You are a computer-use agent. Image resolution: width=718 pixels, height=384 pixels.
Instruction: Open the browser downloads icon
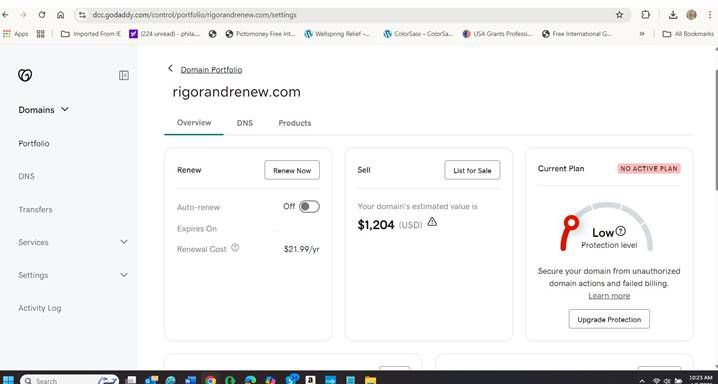click(x=673, y=15)
